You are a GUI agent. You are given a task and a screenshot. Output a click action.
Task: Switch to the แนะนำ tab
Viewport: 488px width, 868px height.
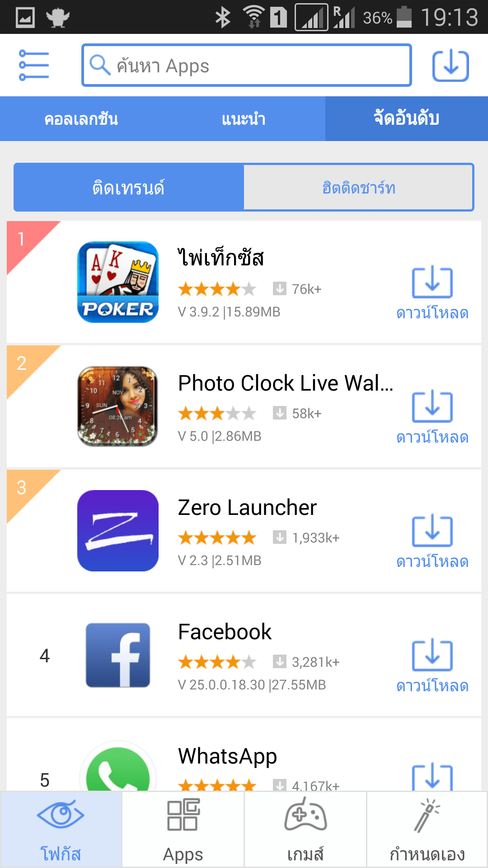(244, 119)
